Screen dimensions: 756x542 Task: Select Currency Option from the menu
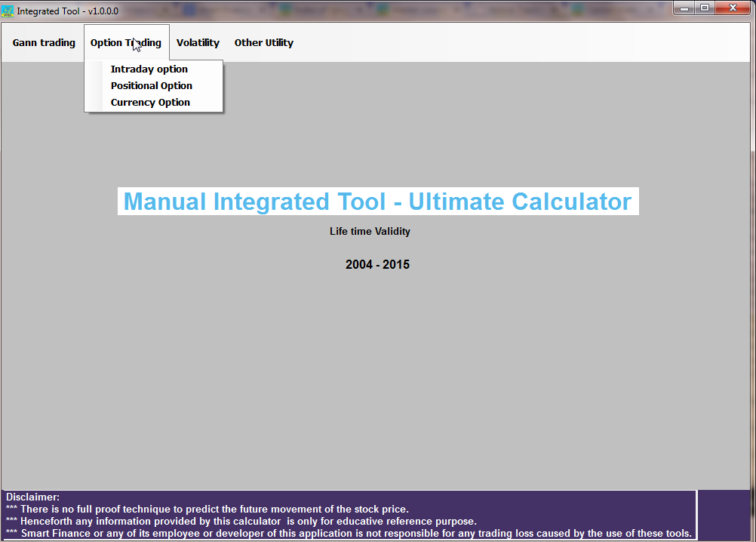[149, 102]
